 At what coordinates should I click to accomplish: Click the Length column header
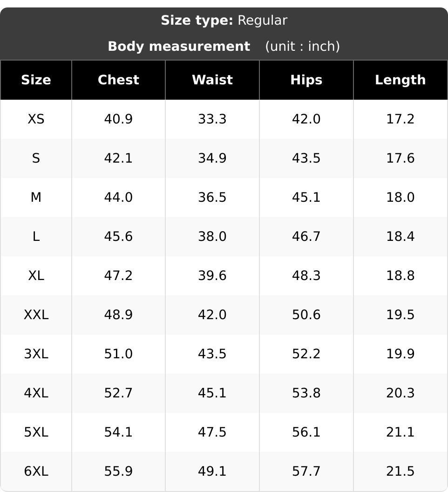coord(400,80)
